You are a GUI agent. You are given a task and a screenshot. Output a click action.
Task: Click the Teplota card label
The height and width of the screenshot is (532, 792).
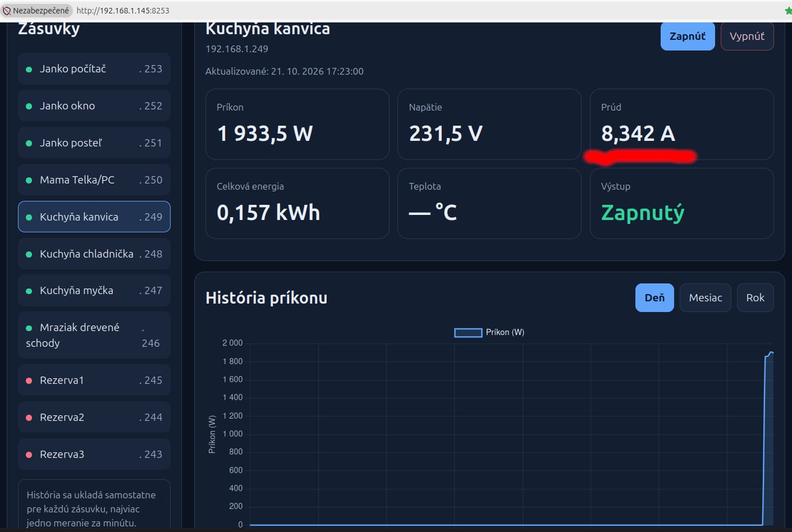pyautogui.click(x=425, y=186)
